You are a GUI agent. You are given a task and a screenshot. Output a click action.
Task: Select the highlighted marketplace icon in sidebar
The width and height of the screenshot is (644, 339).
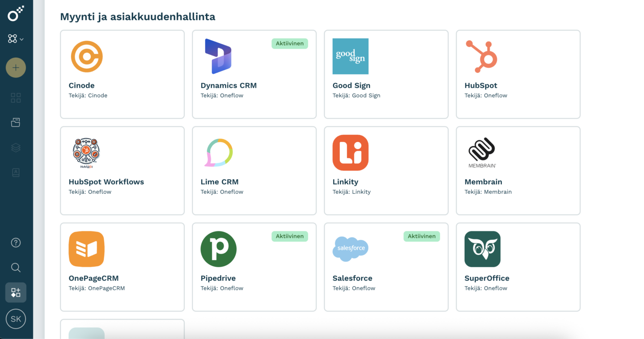click(x=16, y=292)
